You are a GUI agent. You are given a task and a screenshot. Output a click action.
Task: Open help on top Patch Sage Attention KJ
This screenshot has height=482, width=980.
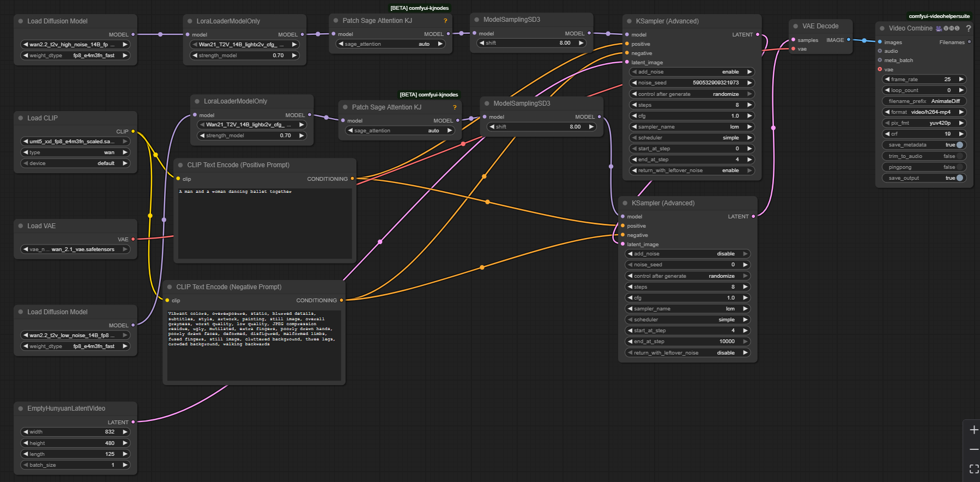(x=445, y=21)
